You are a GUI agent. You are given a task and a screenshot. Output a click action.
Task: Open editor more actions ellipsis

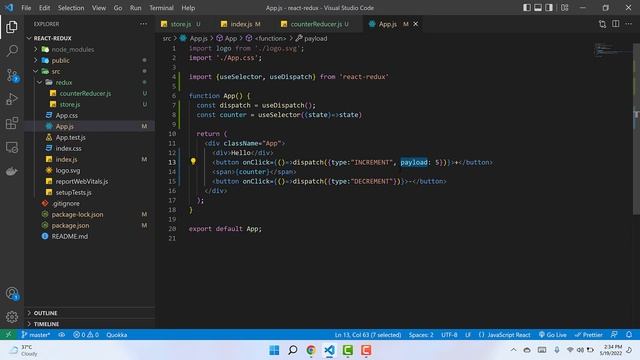coord(629,24)
